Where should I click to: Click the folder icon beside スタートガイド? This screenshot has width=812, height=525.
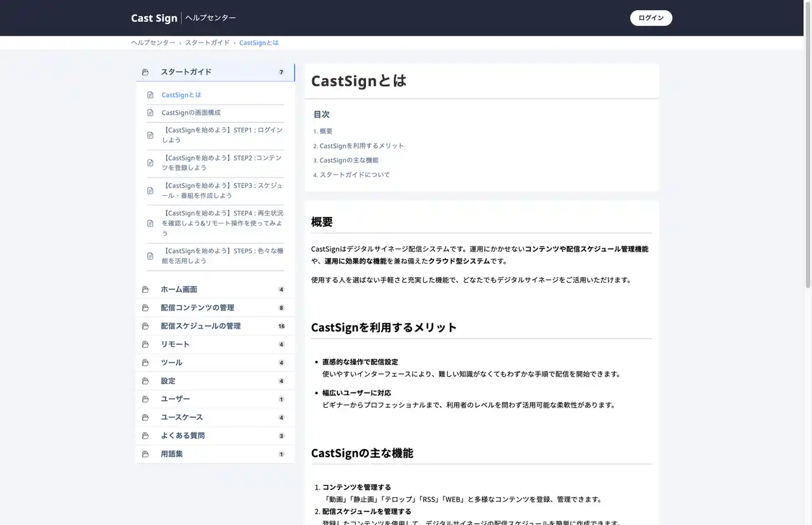point(145,72)
